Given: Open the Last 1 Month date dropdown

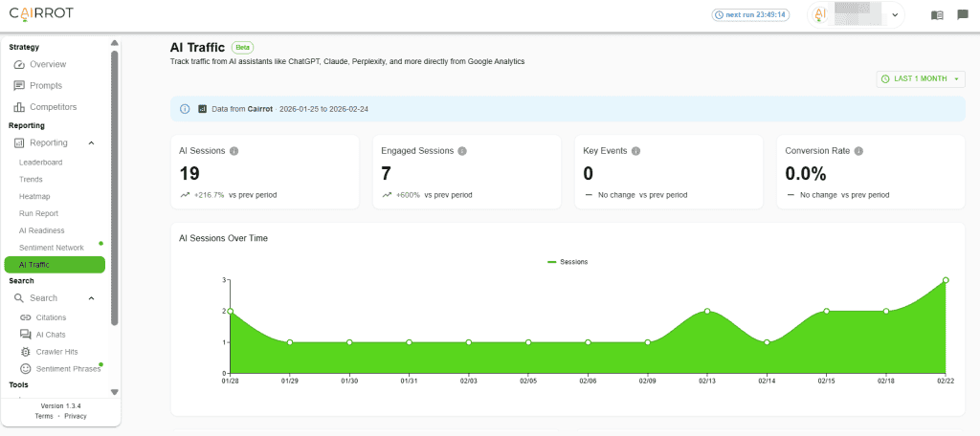Looking at the screenshot, I should tap(921, 78).
